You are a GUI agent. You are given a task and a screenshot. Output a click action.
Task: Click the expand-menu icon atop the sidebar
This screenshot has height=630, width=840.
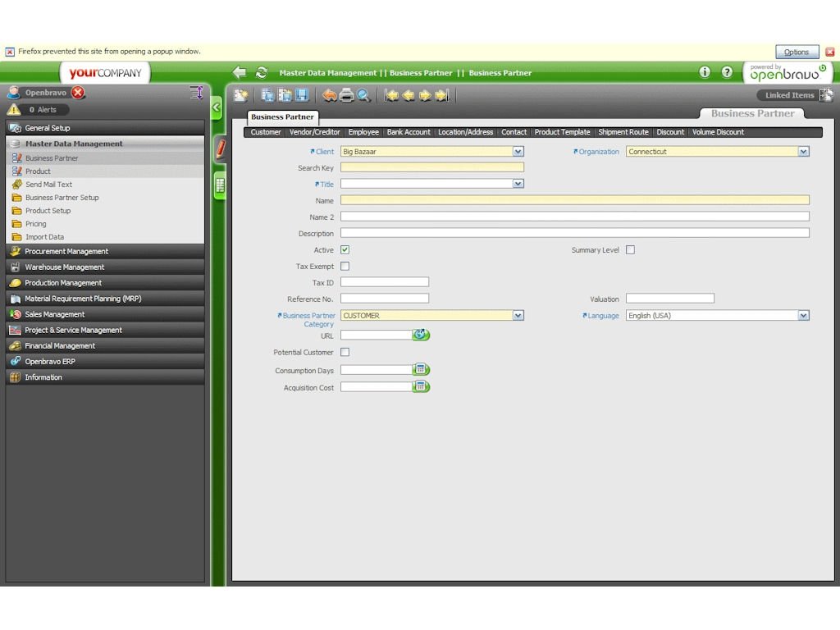[x=197, y=93]
